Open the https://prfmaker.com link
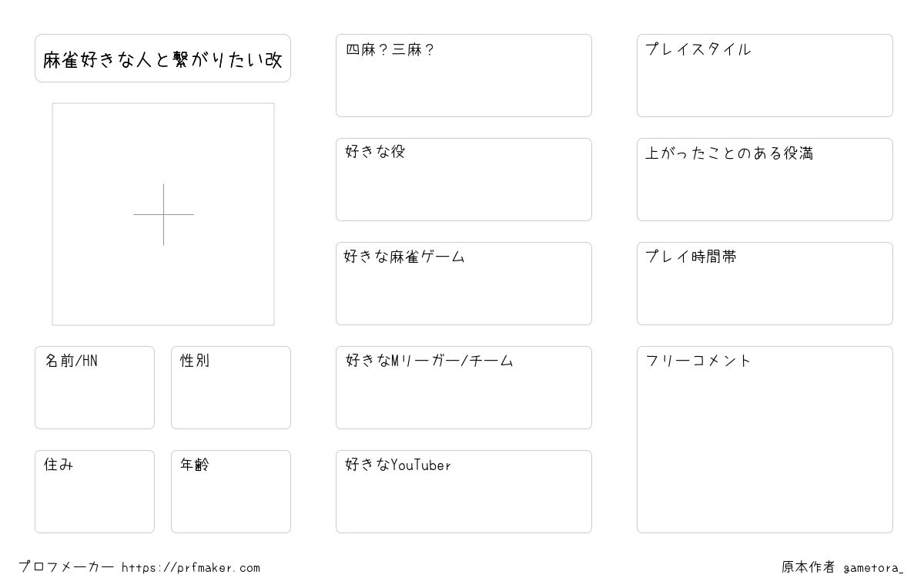The height and width of the screenshot is (578, 924). 191,568
